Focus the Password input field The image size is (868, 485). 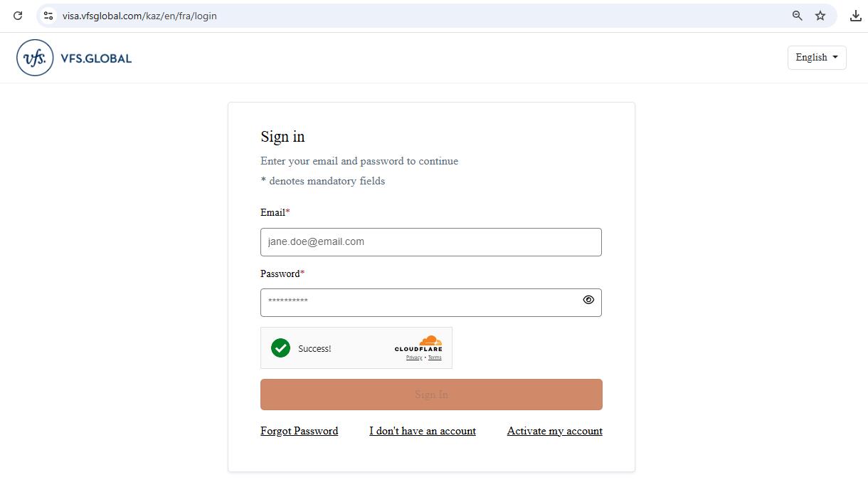tap(420, 303)
